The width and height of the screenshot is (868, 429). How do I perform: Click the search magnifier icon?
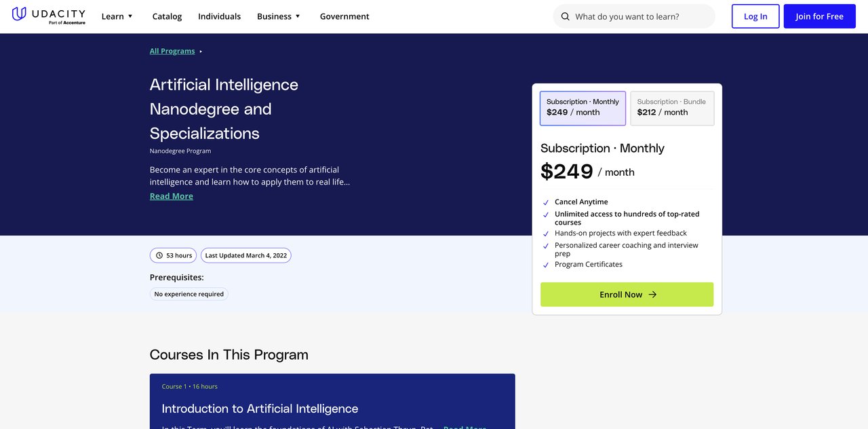point(566,16)
